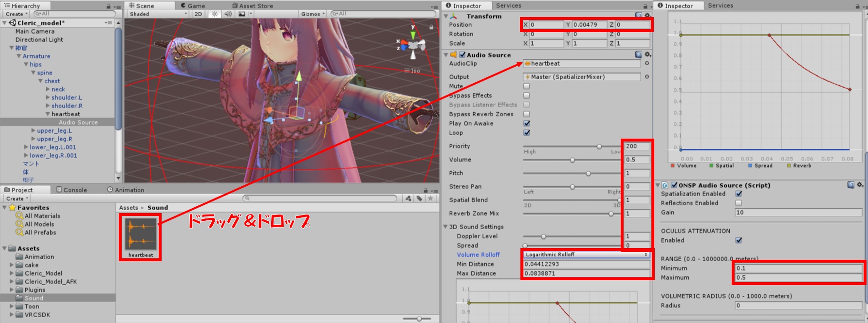This screenshot has width=868, height=323.
Task: Open the Shaded draw mode dropdown
Action: 158,14
